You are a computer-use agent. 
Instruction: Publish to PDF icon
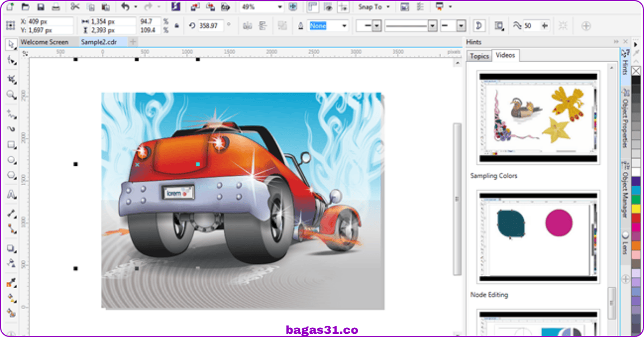click(225, 7)
